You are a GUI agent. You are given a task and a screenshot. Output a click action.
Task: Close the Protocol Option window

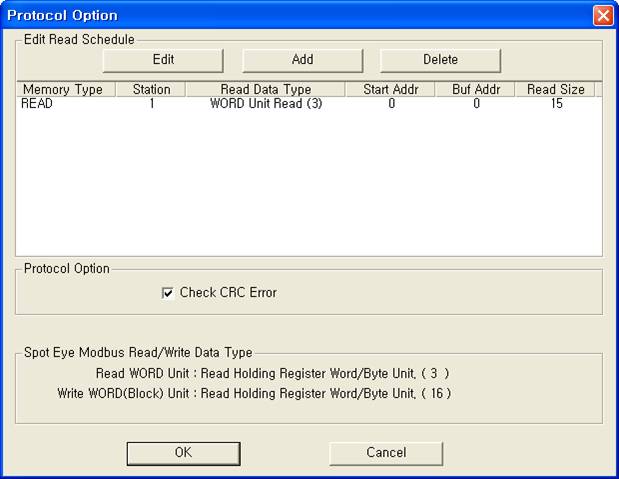point(603,15)
